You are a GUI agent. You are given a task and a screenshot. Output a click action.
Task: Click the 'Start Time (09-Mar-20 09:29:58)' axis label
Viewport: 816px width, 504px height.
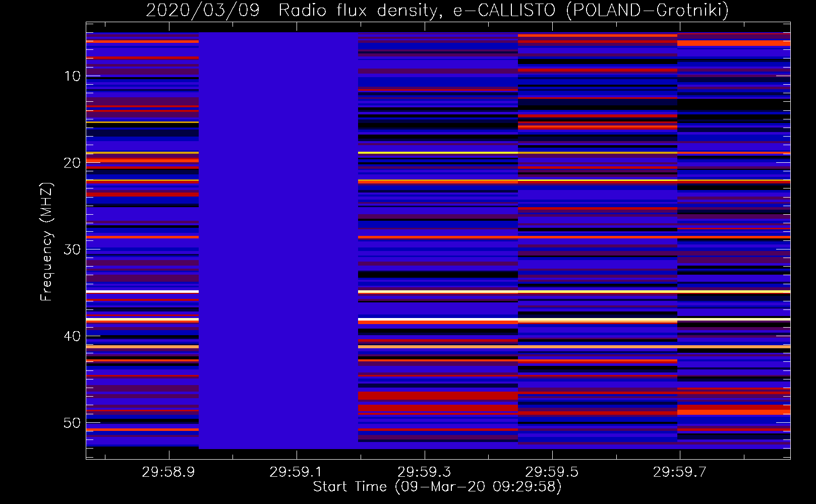(437, 487)
